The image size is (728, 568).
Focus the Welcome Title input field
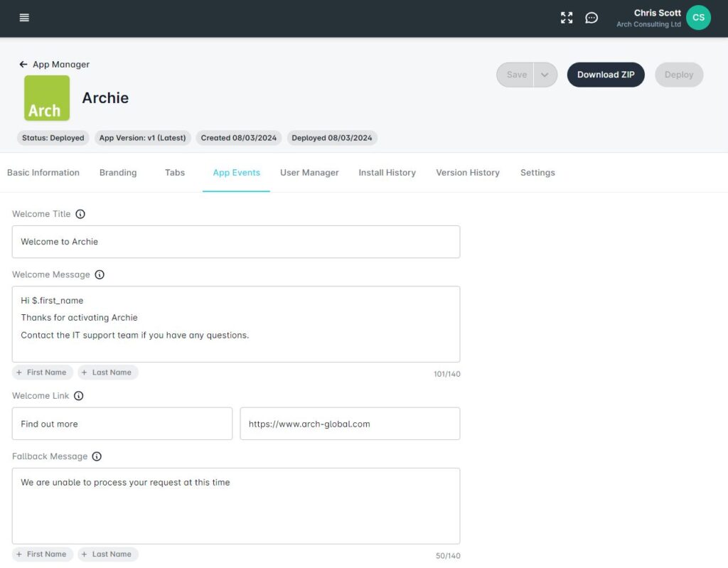pos(236,242)
